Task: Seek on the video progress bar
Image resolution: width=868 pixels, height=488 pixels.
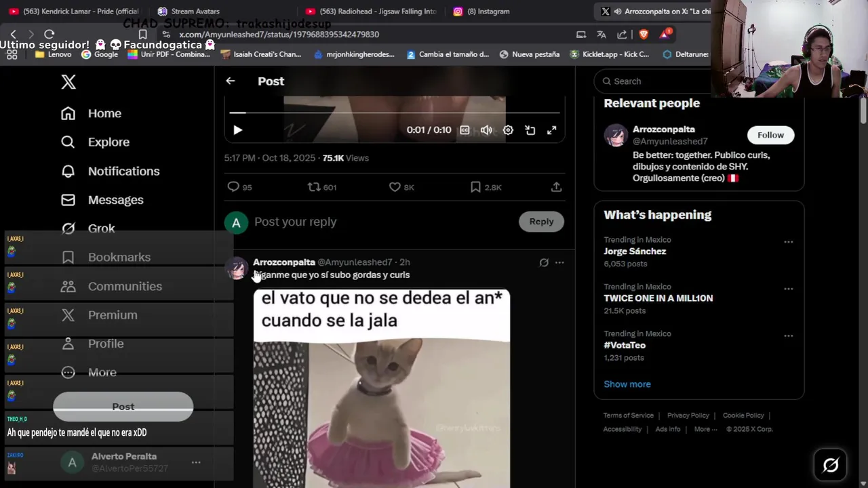Action: click(x=395, y=113)
